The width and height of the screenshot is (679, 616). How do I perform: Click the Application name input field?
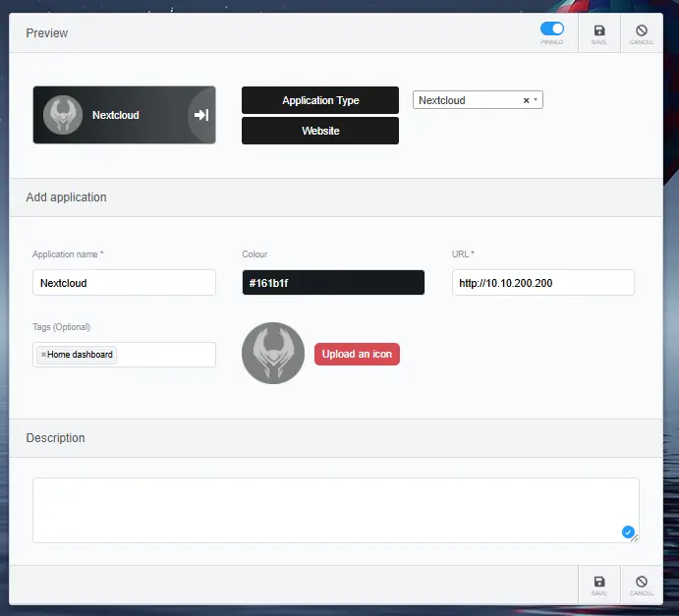(x=124, y=283)
